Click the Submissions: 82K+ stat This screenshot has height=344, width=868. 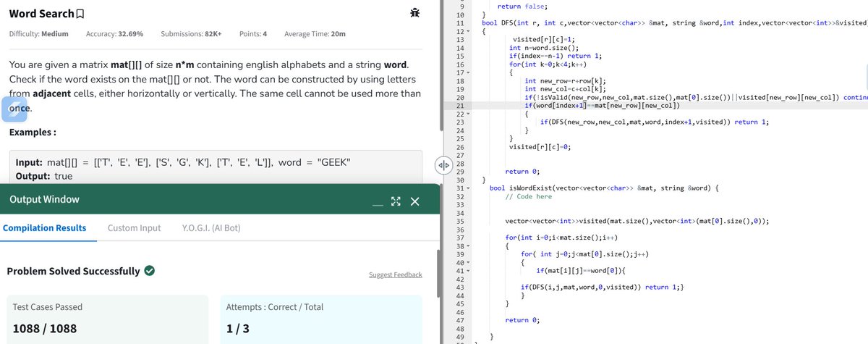[x=191, y=34]
